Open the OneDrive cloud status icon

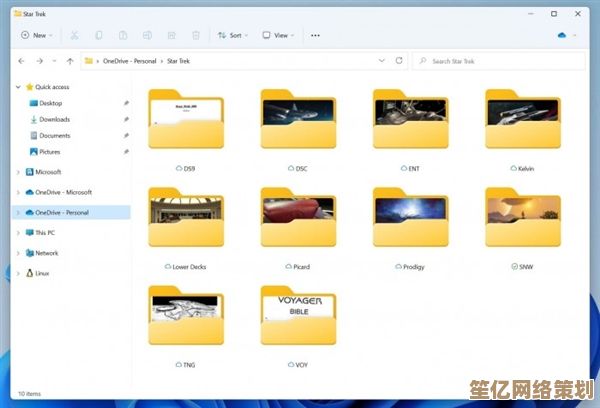point(563,35)
